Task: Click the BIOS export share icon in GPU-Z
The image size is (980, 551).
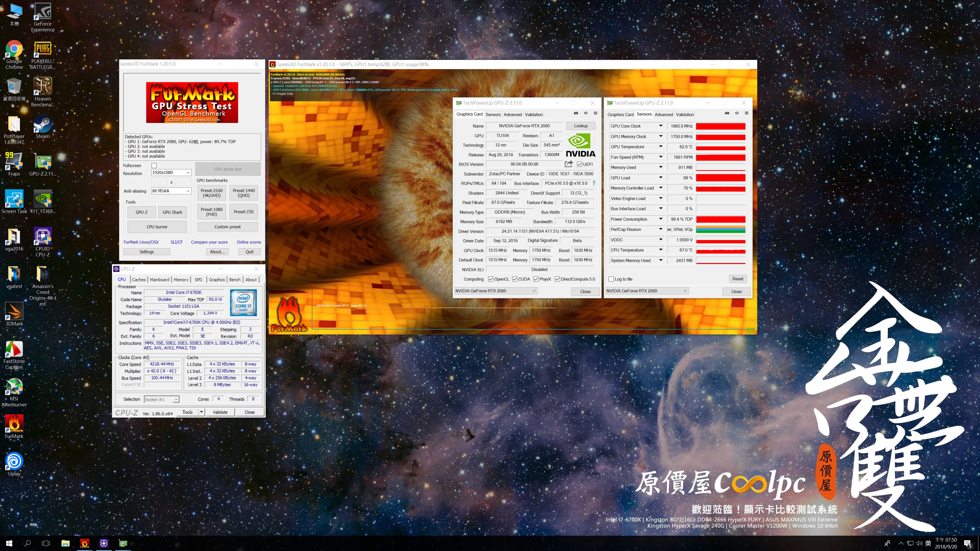Action: (x=568, y=164)
